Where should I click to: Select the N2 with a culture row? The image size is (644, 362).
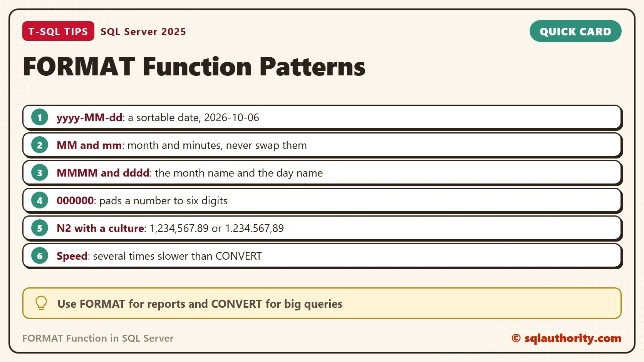click(x=322, y=229)
